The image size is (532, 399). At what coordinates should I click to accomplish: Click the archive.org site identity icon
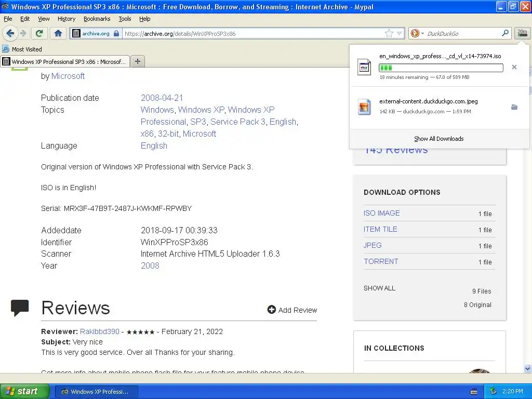tap(76, 33)
